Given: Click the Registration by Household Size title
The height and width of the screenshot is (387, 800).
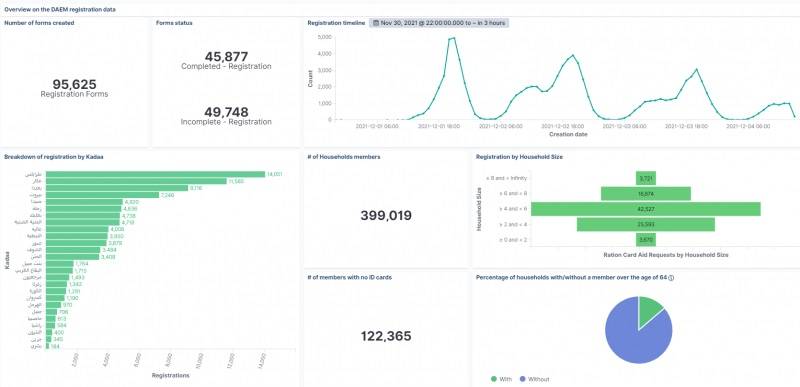Looking at the screenshot, I should coord(519,157).
